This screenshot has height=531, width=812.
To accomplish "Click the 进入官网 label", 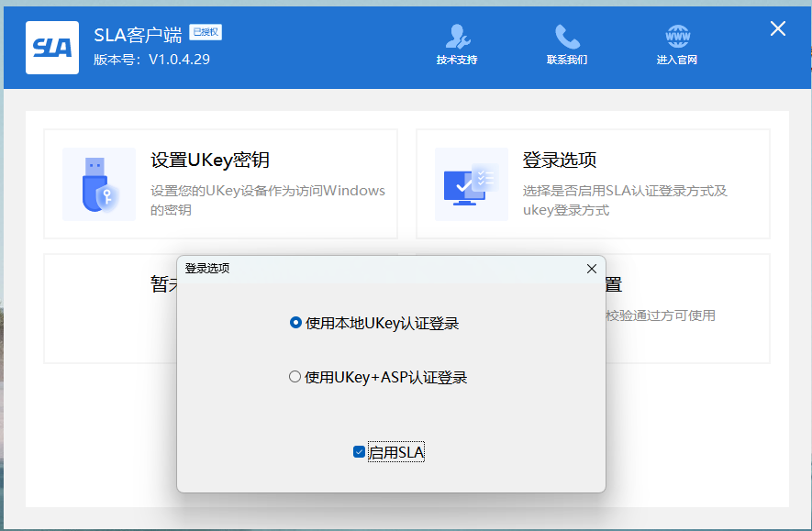I will tap(677, 60).
